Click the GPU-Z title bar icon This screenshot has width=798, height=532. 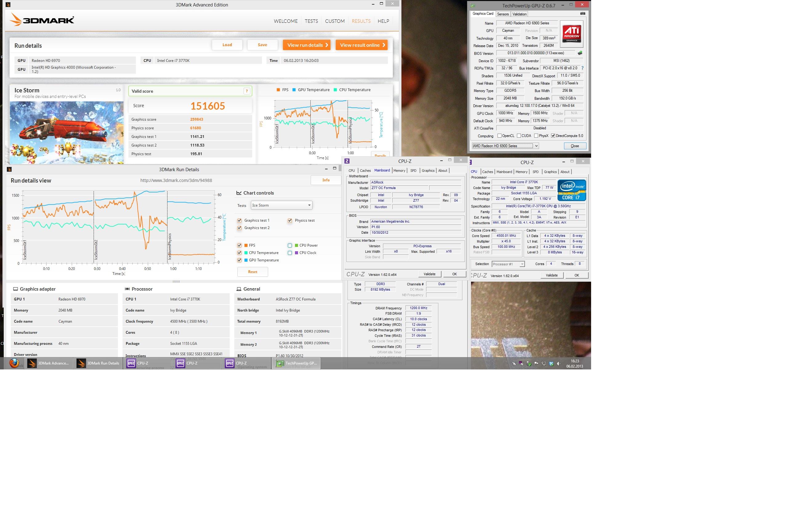473,6
